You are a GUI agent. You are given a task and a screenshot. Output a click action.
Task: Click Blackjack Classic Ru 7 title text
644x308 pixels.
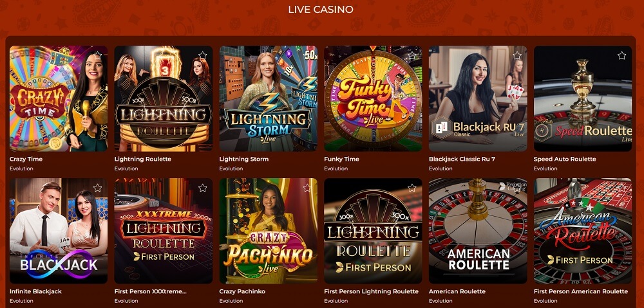click(462, 159)
